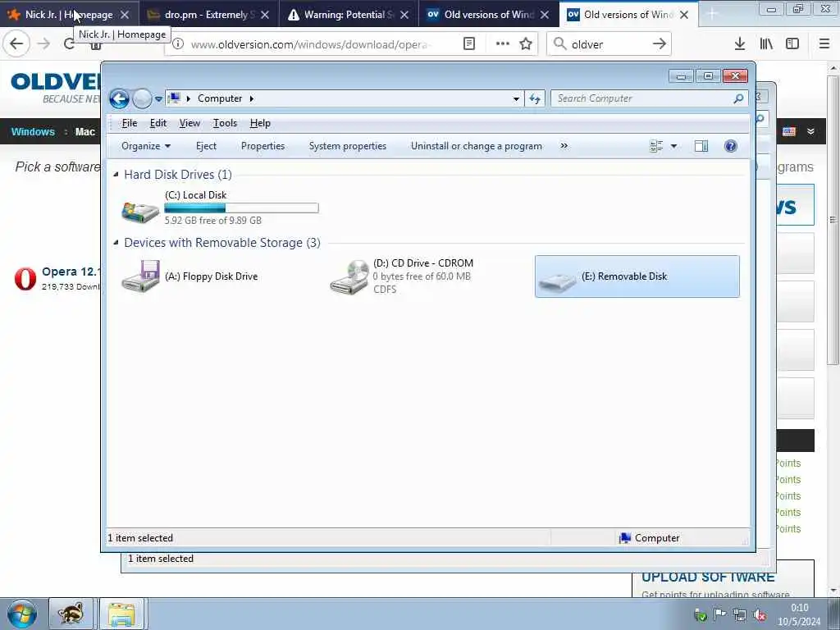Toggle the browser sidebar icon

pos(792,44)
